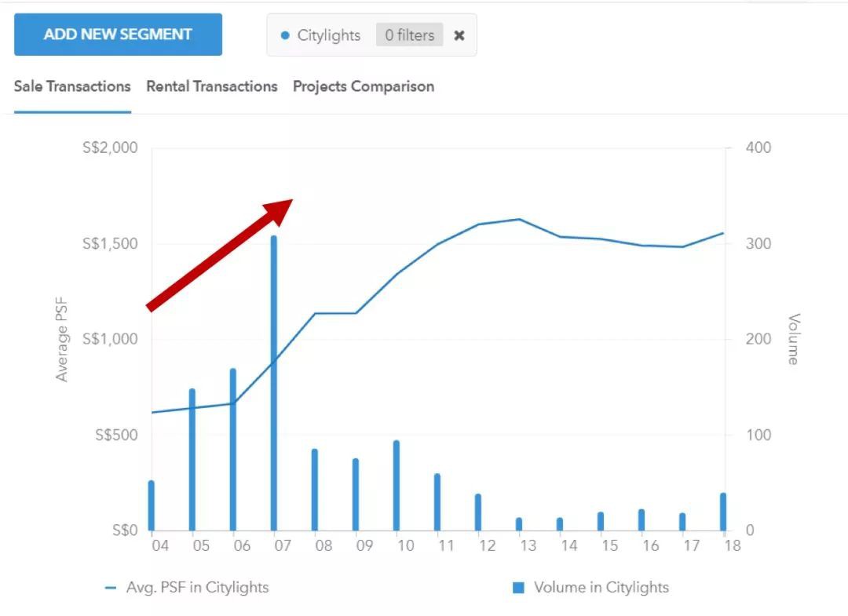This screenshot has width=848, height=616.
Task: Remove the Citylights segment with the x icon
Action: 459,35
